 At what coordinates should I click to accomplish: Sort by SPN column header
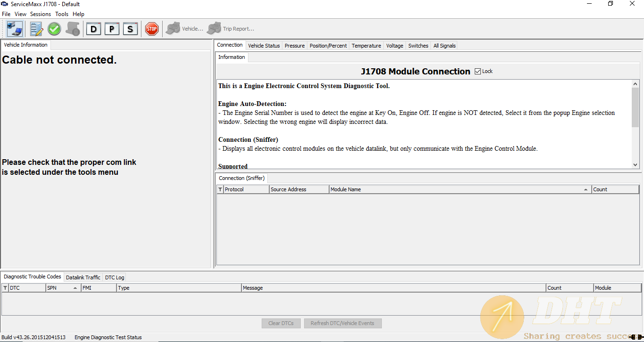coord(63,288)
